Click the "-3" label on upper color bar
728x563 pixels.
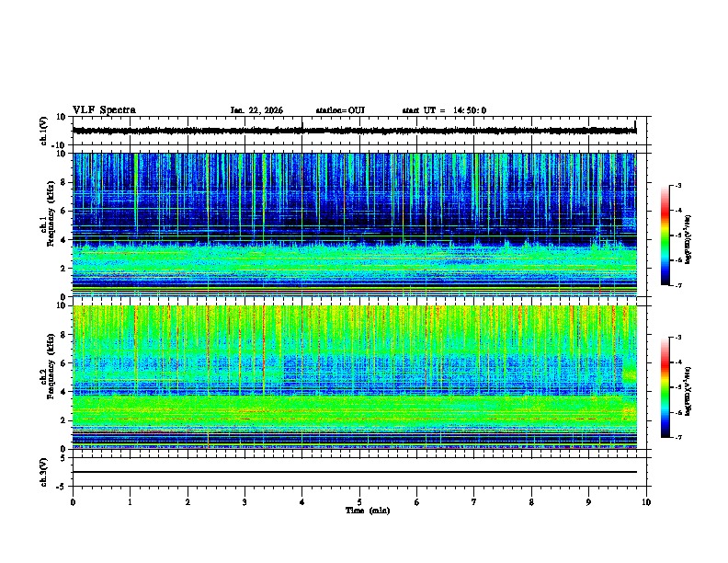(x=678, y=185)
